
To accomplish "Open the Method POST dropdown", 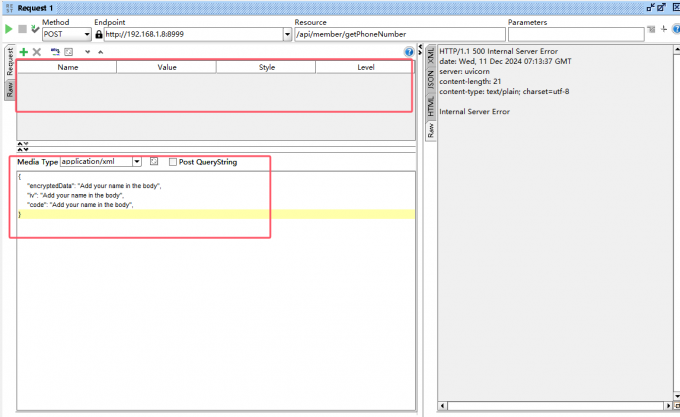I will click(x=87, y=34).
